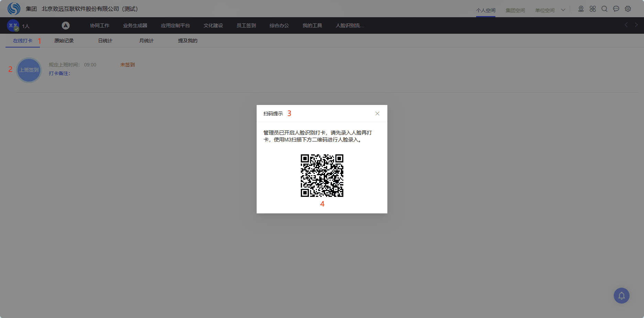The width and height of the screenshot is (644, 318).
Task: Close the 扫码提示 dialog with the X
Action: click(x=377, y=114)
